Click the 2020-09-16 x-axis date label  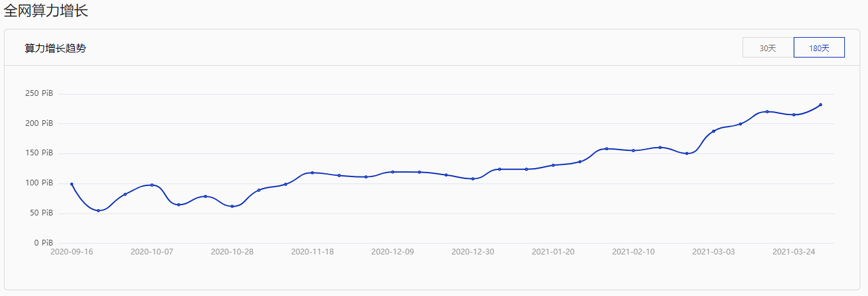(72, 252)
